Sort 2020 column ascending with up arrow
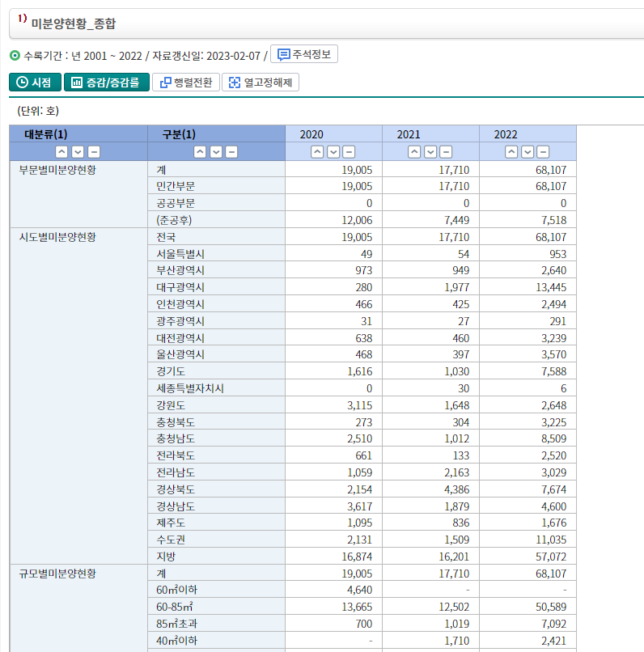The height and width of the screenshot is (652, 644). click(317, 152)
